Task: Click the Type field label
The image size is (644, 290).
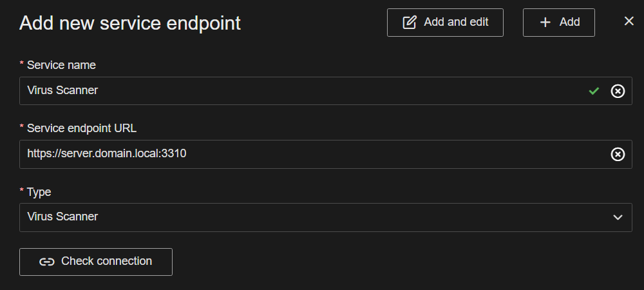Action: 39,191
